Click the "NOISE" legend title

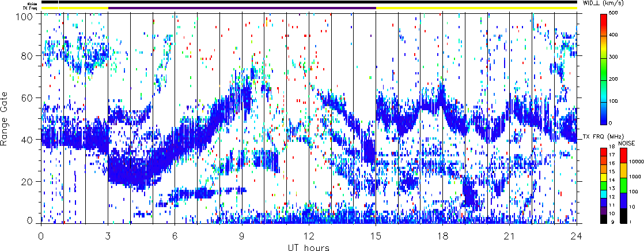click(626, 143)
